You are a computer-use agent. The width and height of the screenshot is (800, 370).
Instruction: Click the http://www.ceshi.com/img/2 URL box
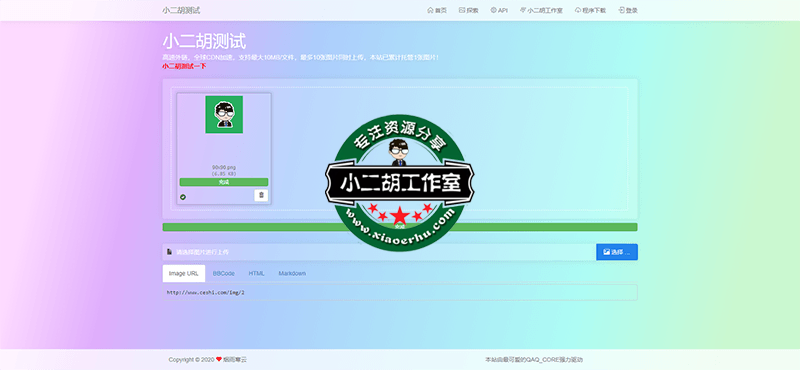point(399,293)
